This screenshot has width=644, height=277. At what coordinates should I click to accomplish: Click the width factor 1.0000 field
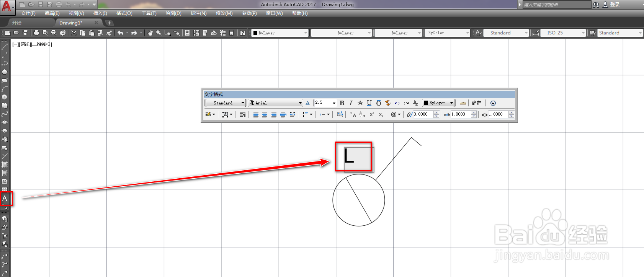coord(498,114)
